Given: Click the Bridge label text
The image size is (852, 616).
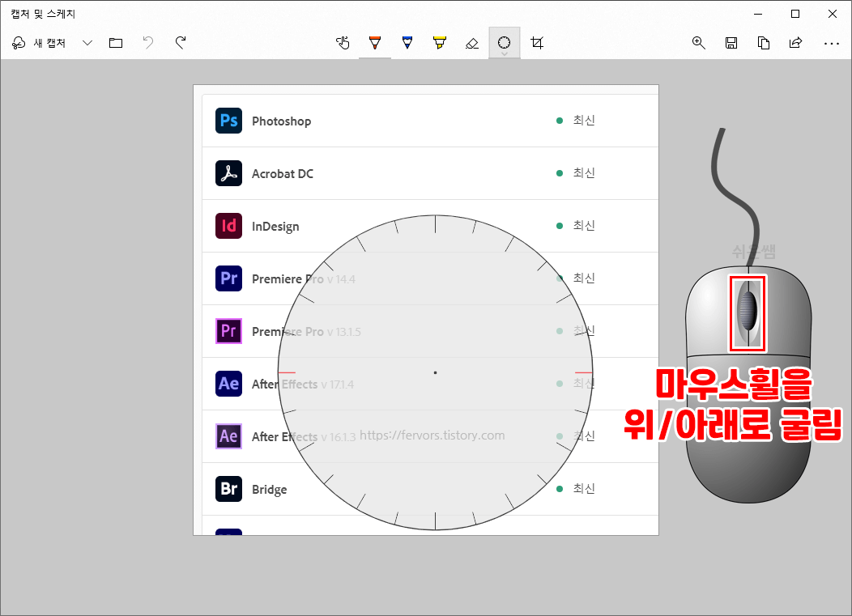Looking at the screenshot, I should click(x=270, y=490).
